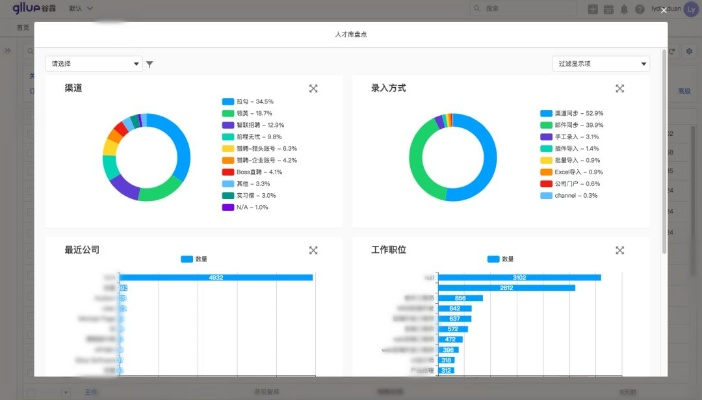Select the 插件导入 – 1.4% legend text
Viewport: 702px width, 400px height.
[577, 148]
